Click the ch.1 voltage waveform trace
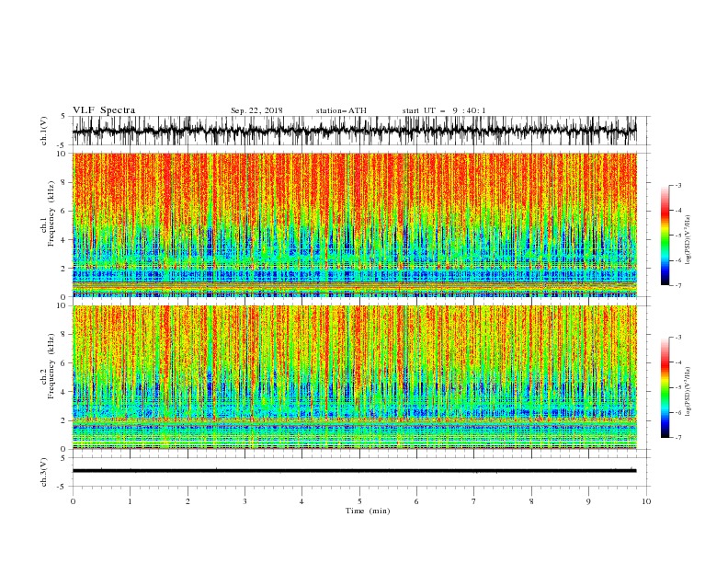728x563 pixels. pos(355,131)
